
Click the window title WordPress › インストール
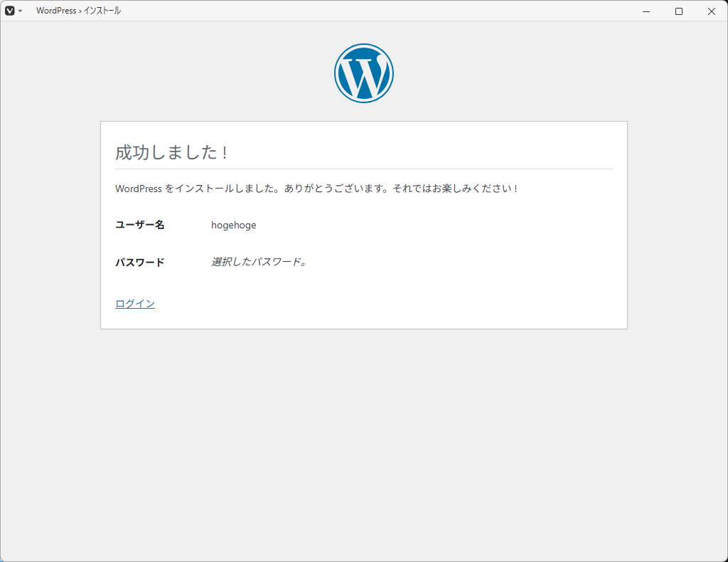coord(78,11)
